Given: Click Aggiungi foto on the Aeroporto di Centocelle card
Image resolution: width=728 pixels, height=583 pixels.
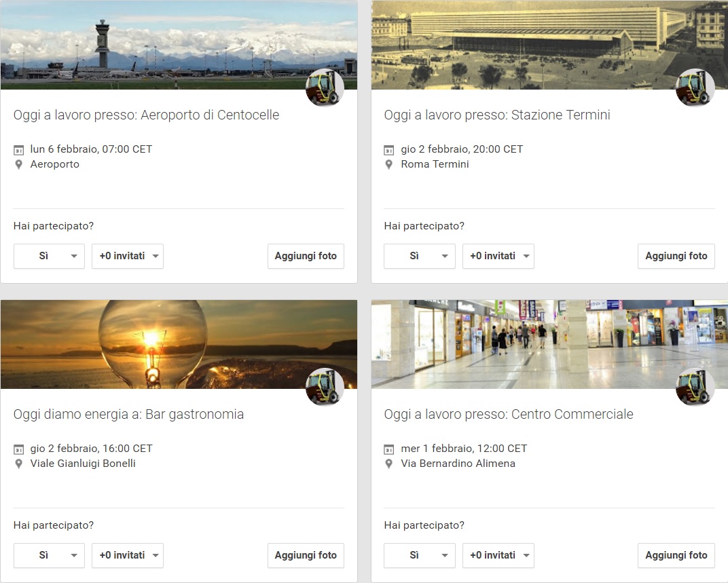Looking at the screenshot, I should [306, 257].
